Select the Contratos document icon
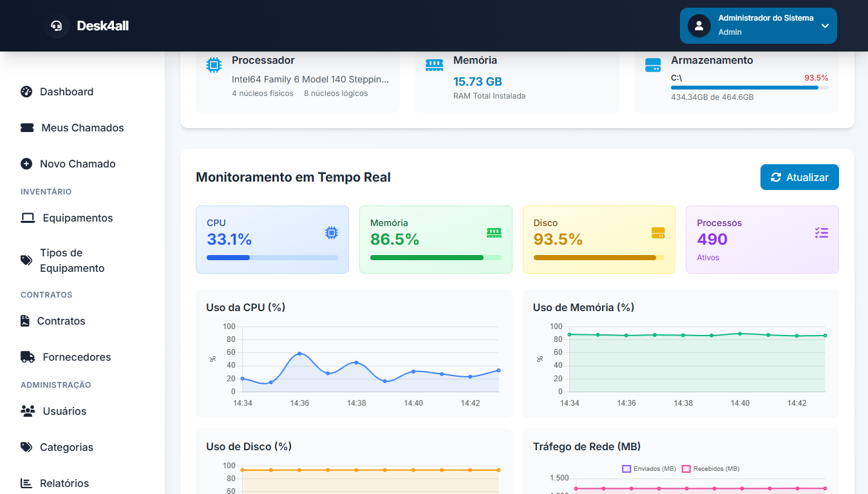 pos(24,321)
